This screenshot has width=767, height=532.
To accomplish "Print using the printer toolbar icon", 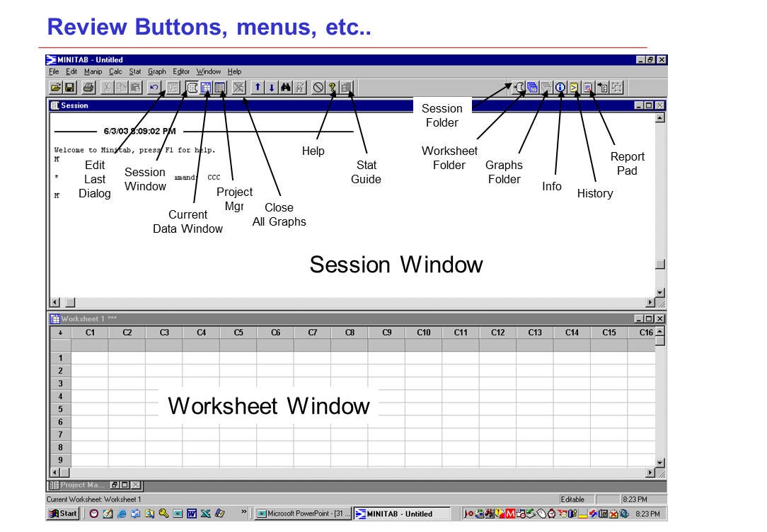I will [x=88, y=88].
